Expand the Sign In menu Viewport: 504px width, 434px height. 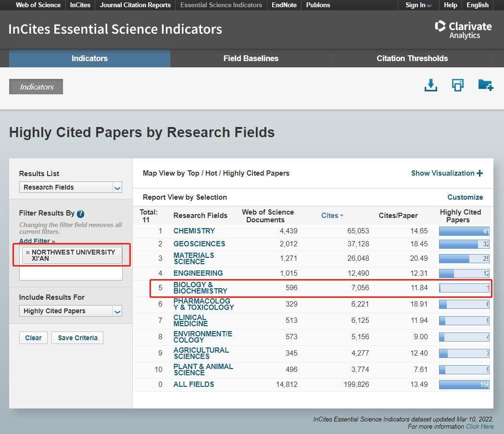click(418, 5)
